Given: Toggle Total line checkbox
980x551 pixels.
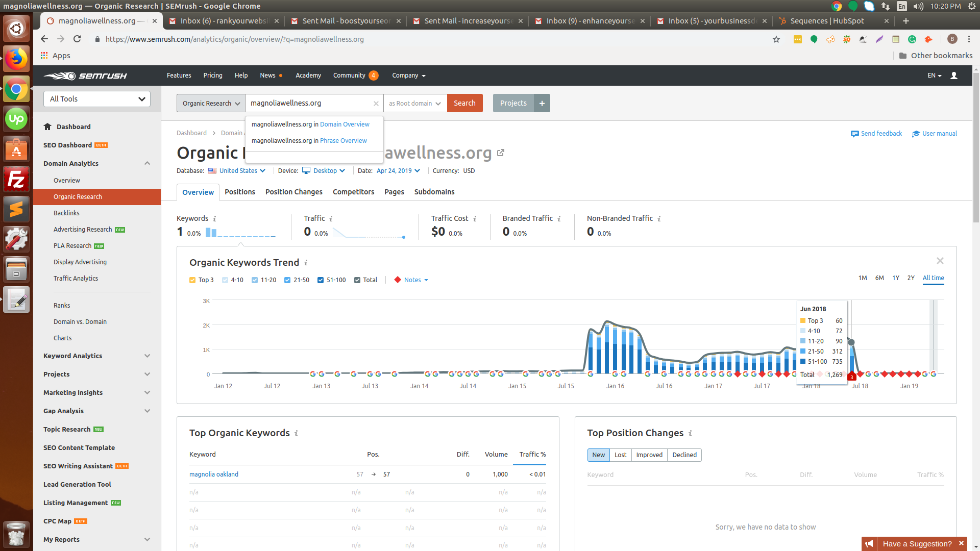Looking at the screenshot, I should (x=357, y=280).
